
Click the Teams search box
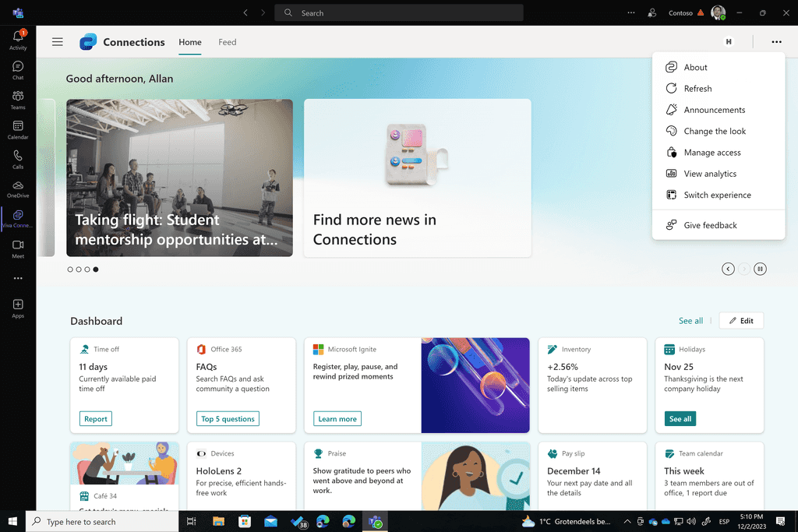click(x=399, y=12)
